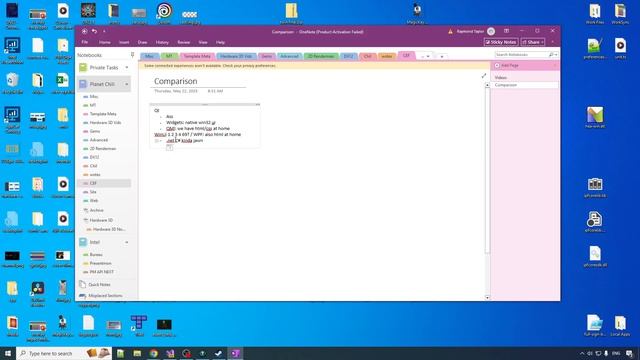Click the Raymond Taylor account avatar

(491, 31)
